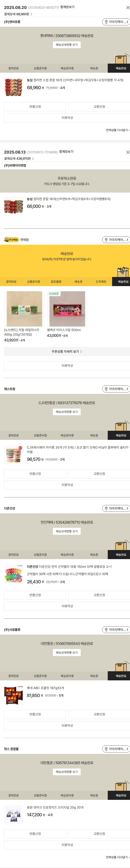Open 함께장보기 for the 2025.08.20 order
Image resolution: width=130 pixels, height=868 pixels.
(x=68, y=7)
